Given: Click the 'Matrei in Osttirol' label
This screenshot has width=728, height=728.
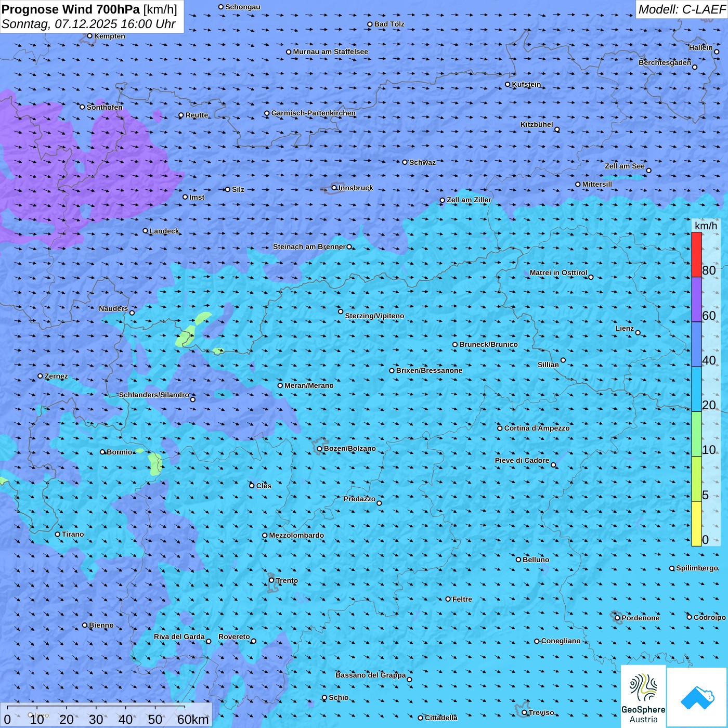Looking at the screenshot, I should coord(558,272).
